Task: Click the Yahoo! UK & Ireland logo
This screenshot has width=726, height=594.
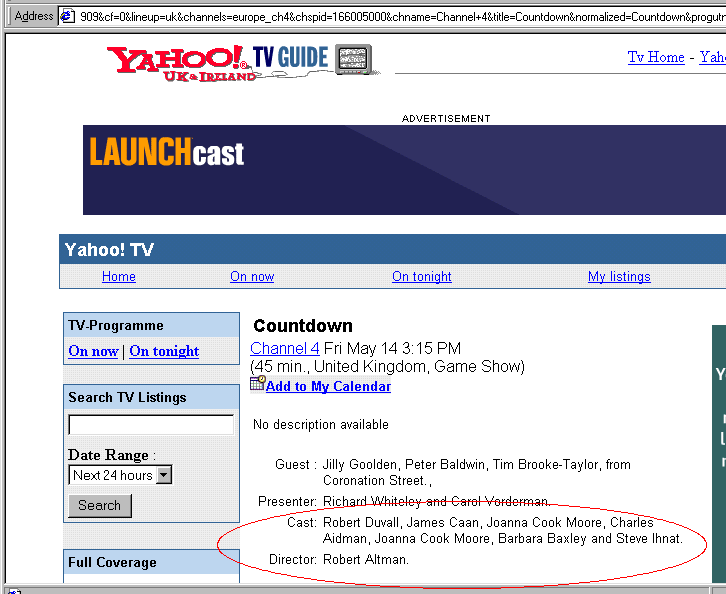Action: 181,63
